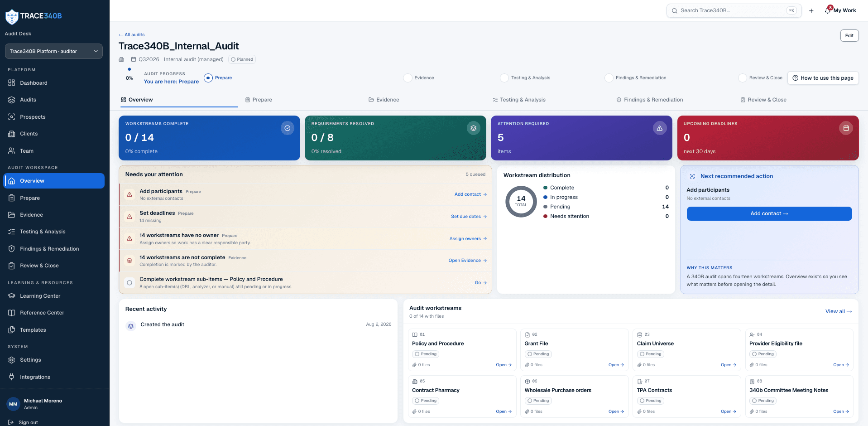Open Testing & Analysis in sidebar
This screenshot has width=868, height=426.
[x=54, y=232]
